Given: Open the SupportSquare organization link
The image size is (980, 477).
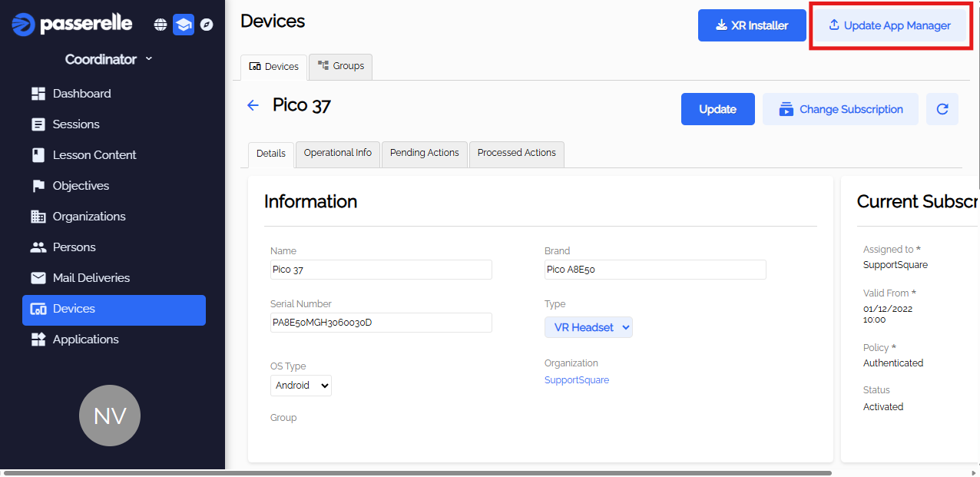Looking at the screenshot, I should 577,380.
